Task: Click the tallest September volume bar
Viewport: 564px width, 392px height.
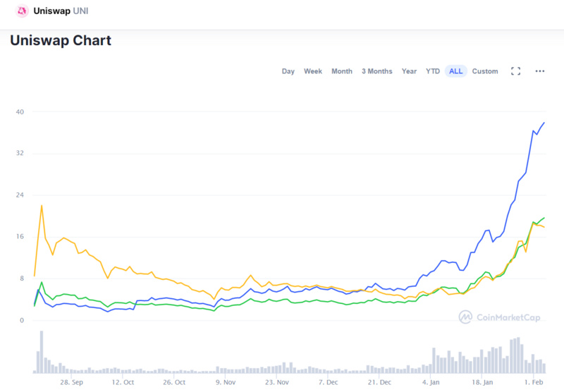Action: 42,352
